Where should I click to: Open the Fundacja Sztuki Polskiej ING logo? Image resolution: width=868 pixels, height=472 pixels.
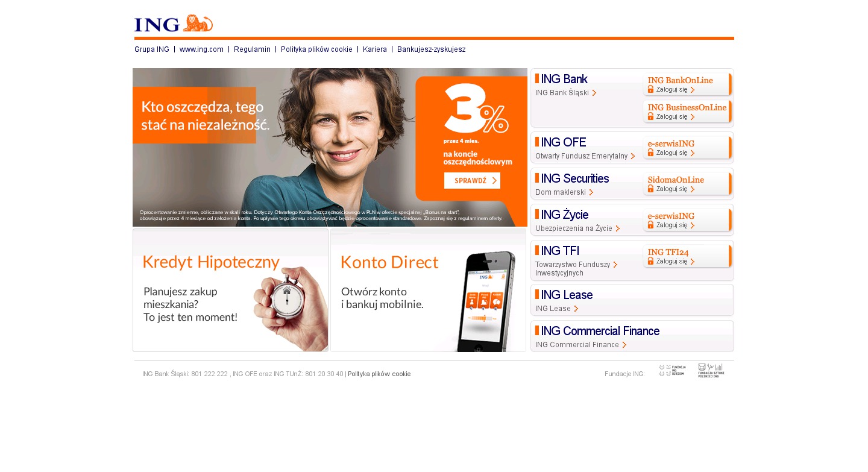(x=711, y=370)
